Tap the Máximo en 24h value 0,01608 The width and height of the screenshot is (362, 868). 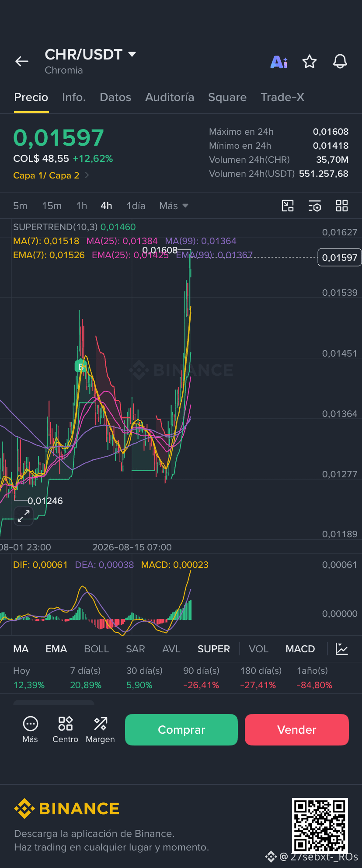(331, 132)
